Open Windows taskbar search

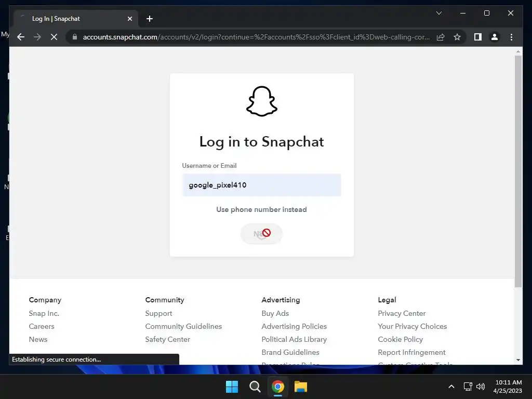pos(255,387)
